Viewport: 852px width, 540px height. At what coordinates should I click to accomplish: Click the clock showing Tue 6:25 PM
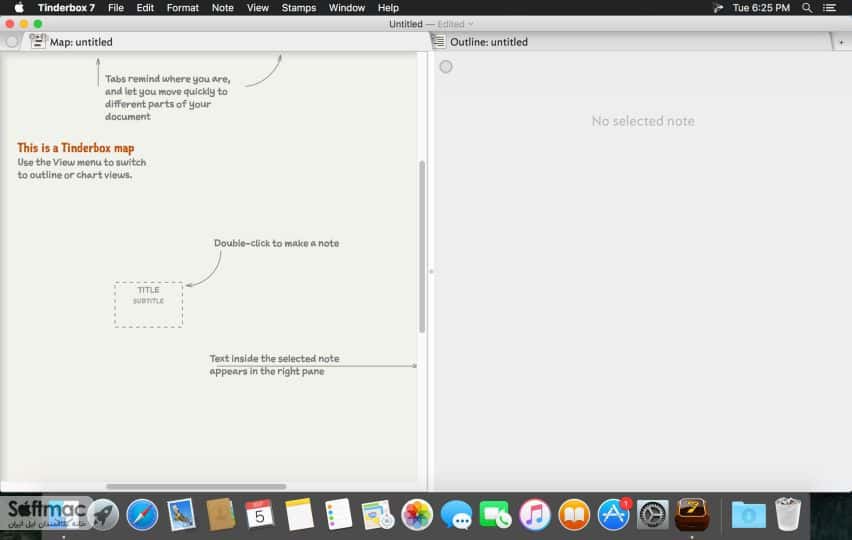point(761,8)
